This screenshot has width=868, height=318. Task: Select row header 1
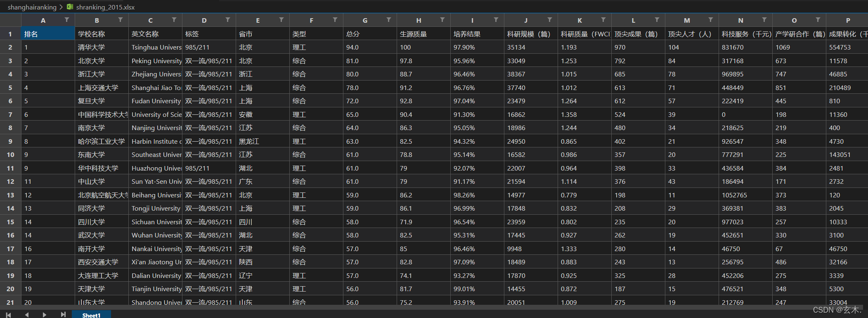click(x=10, y=34)
